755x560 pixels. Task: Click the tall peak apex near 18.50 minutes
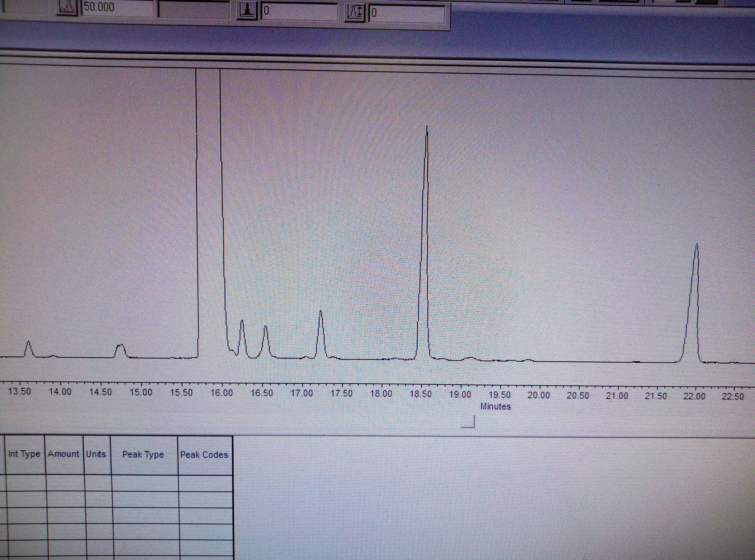click(x=427, y=127)
